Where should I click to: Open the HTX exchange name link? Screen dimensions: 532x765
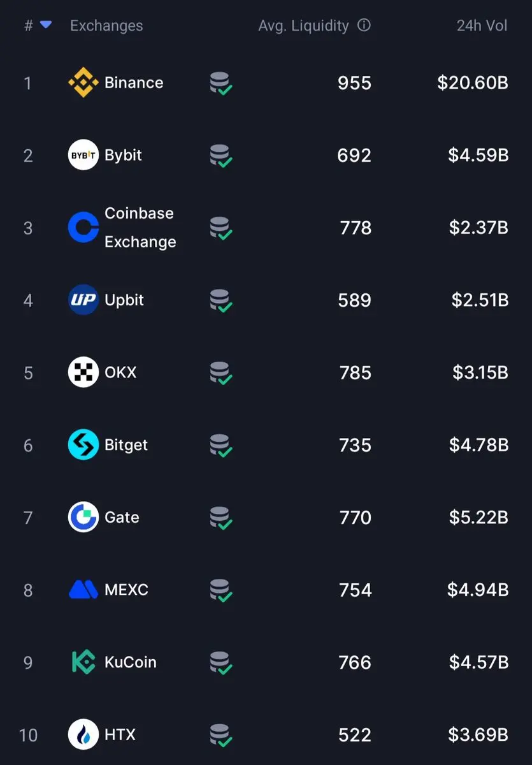[120, 734]
